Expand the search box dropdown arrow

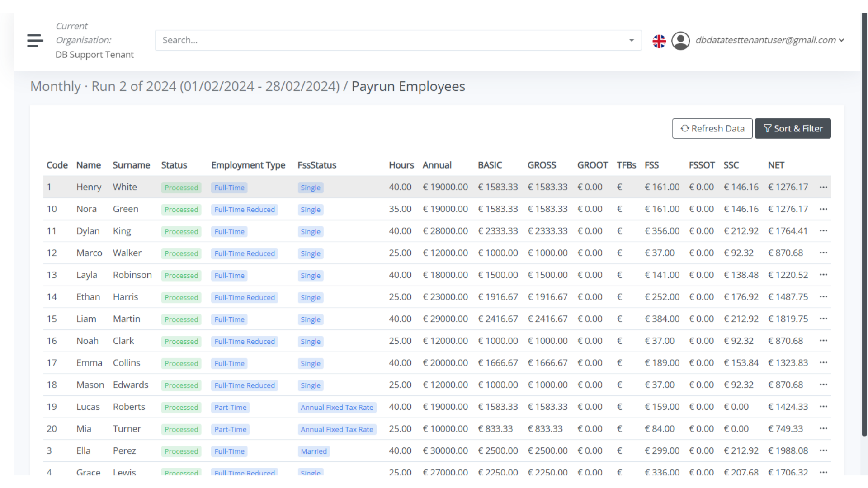pyautogui.click(x=631, y=40)
